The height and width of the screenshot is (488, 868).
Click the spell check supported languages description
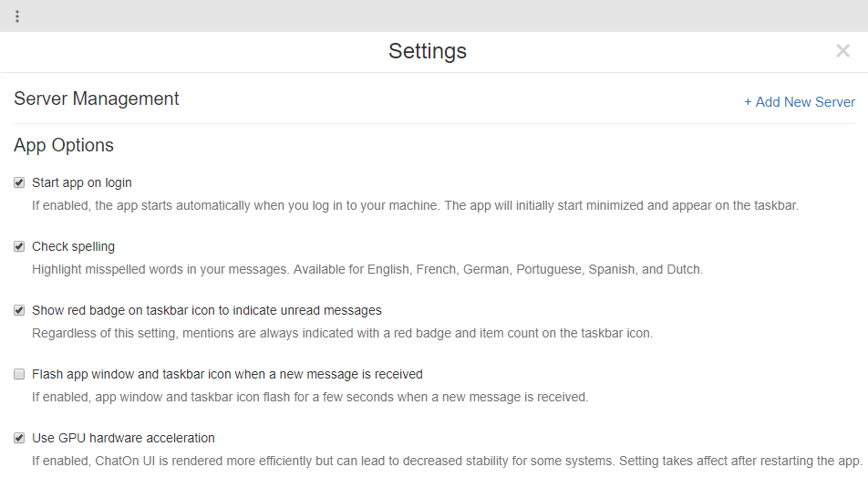(x=367, y=269)
